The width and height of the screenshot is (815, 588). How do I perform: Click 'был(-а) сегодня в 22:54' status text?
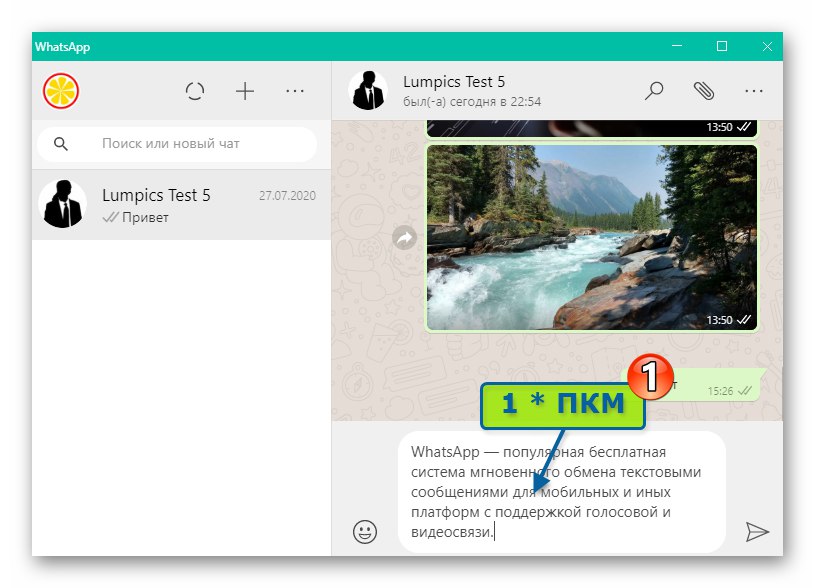[472, 101]
